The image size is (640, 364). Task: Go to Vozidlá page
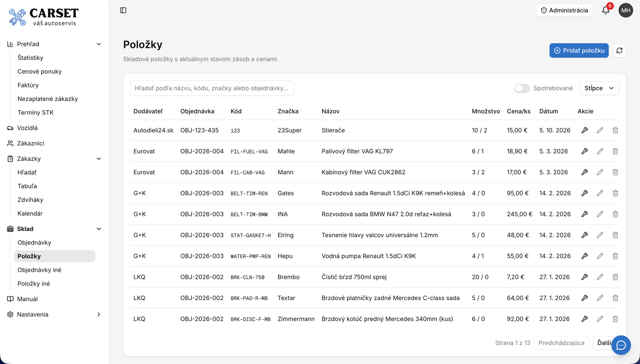27,128
